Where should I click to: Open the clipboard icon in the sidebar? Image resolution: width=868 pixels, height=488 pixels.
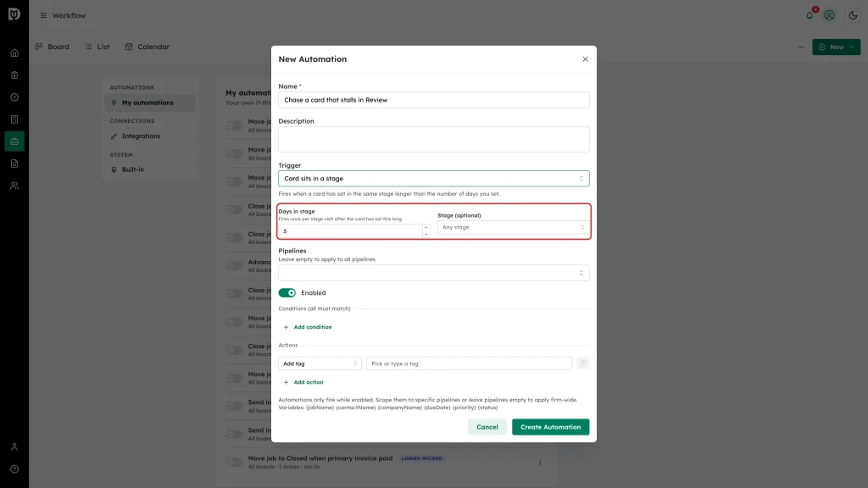pos(14,75)
